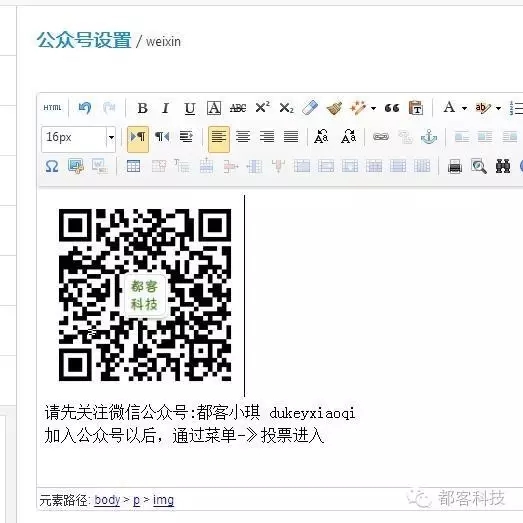Select img in element path
Viewport: 523px width, 523px height.
click(x=163, y=500)
